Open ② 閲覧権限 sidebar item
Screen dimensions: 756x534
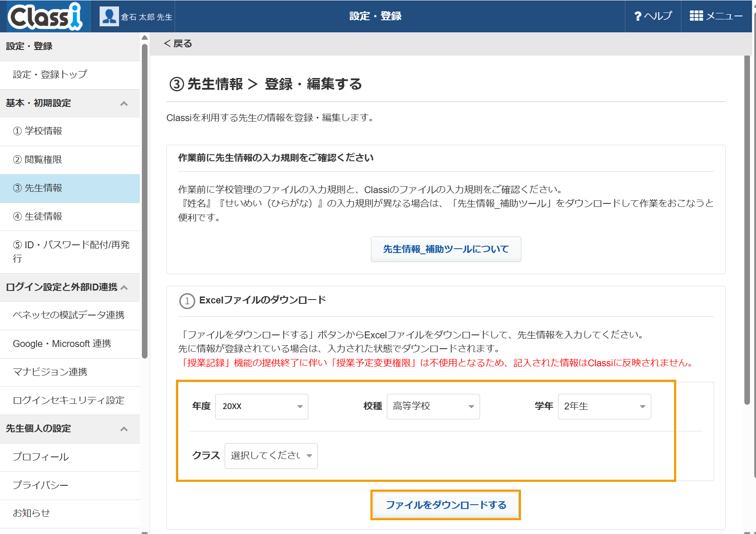(70, 160)
